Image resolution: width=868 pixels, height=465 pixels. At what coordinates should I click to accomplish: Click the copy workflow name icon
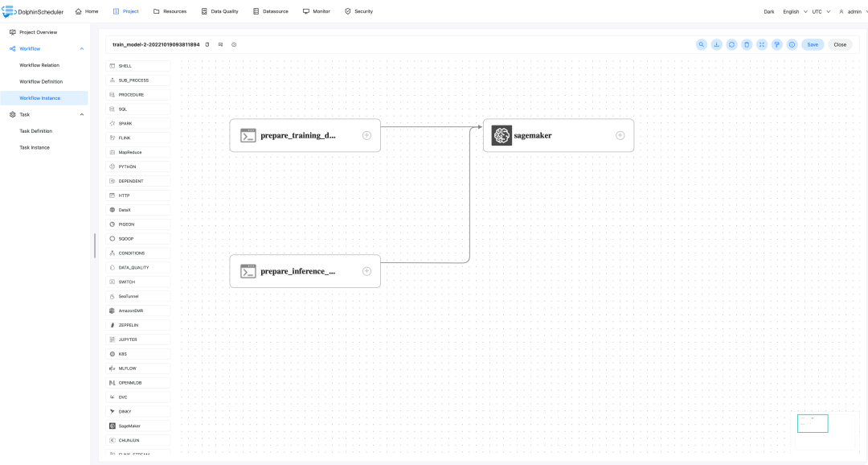tap(207, 44)
